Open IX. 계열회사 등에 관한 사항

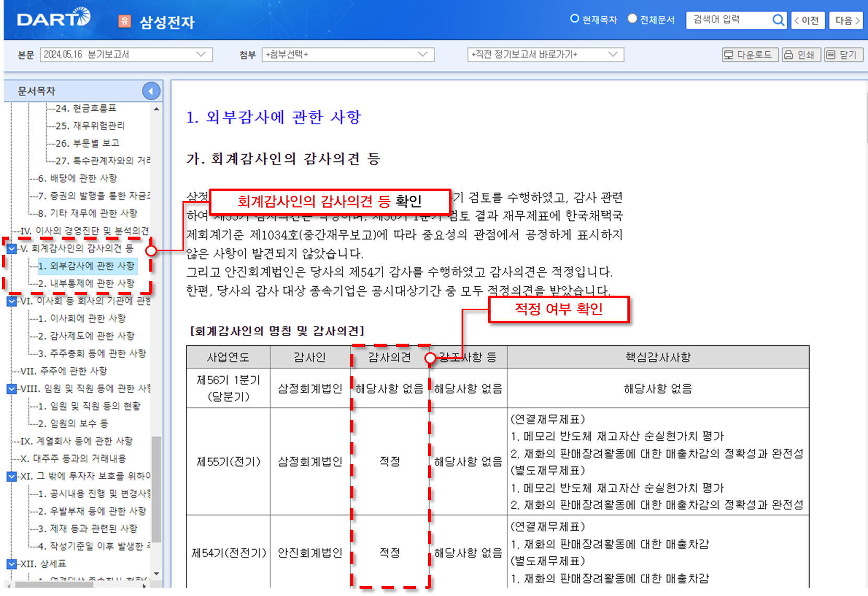pyautogui.click(x=77, y=441)
